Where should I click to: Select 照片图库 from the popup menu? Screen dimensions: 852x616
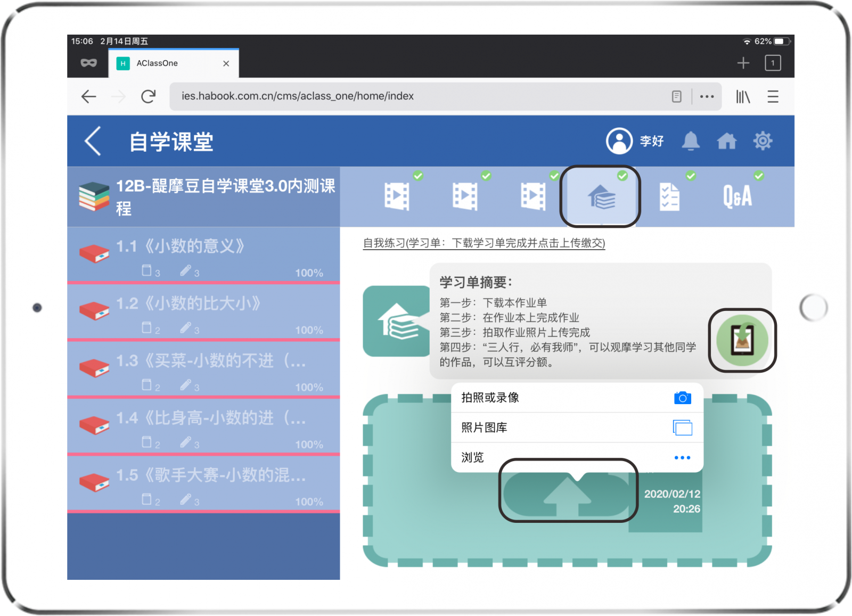coord(577,428)
